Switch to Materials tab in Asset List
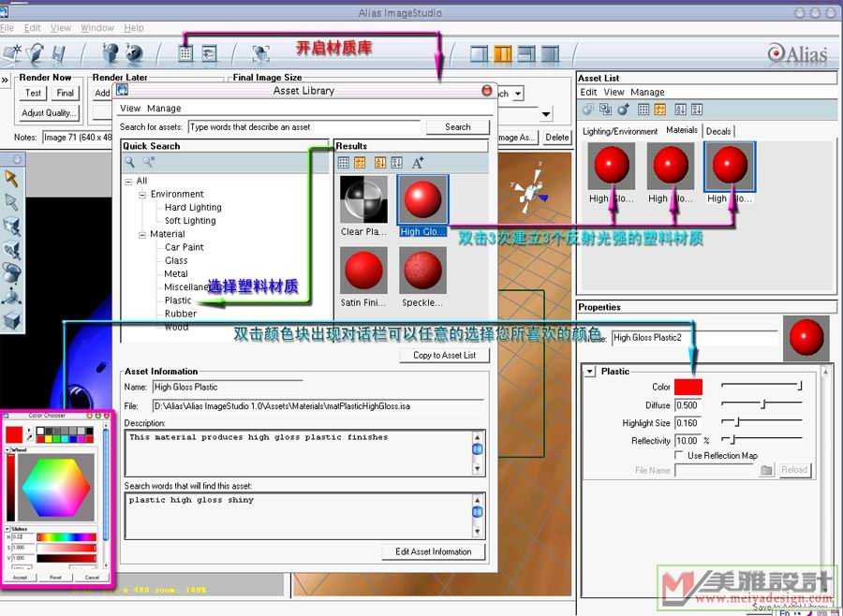843x616 pixels. tap(682, 130)
